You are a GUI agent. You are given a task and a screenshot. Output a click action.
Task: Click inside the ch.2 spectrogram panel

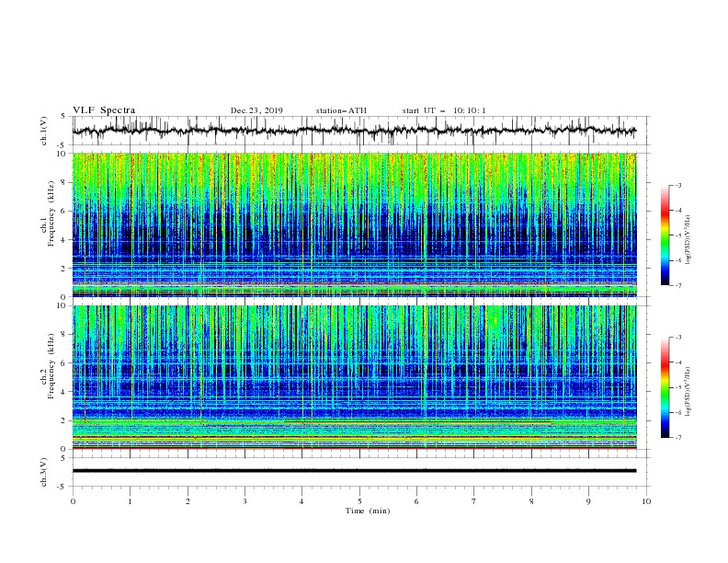tap(354, 377)
